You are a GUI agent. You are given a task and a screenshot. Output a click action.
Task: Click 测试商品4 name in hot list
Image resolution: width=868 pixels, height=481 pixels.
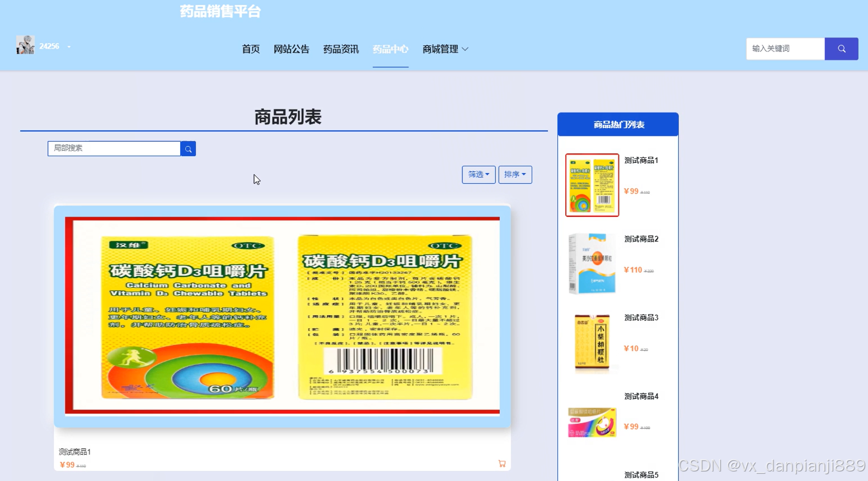[641, 396]
